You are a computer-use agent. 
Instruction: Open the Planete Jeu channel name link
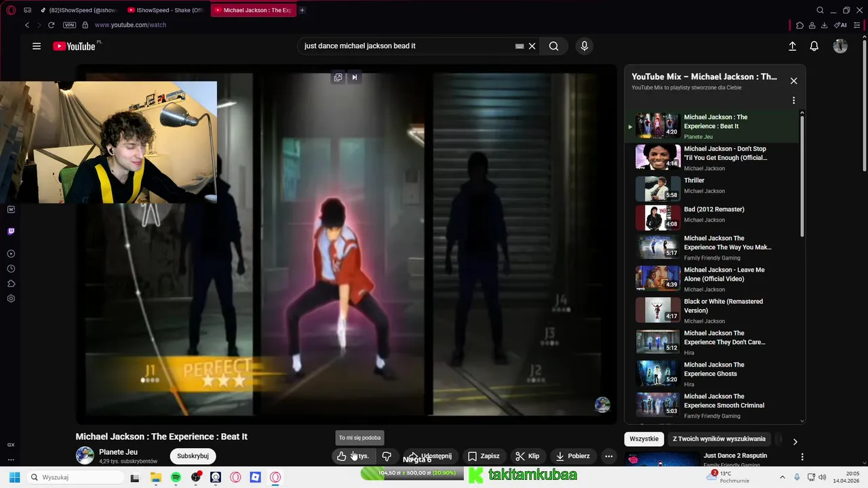tap(118, 452)
